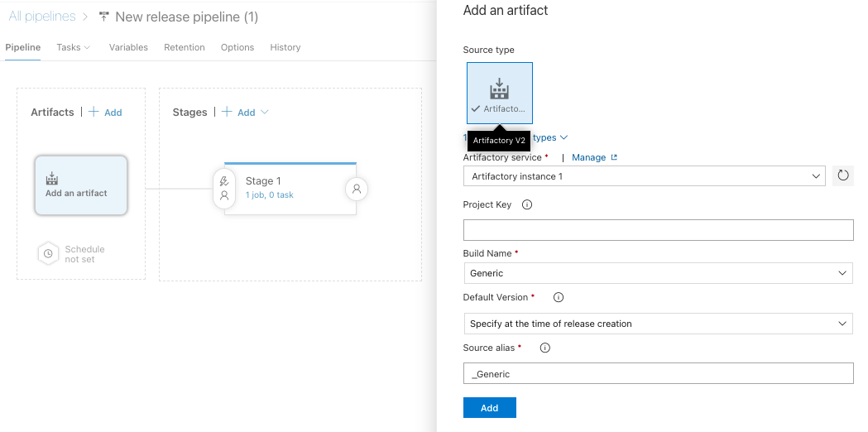
Task: Click Source alias info icon
Action: (x=544, y=348)
